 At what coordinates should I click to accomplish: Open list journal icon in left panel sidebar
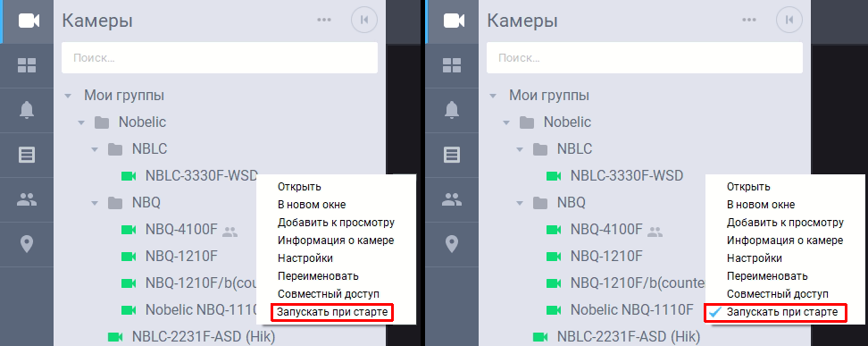(x=27, y=155)
